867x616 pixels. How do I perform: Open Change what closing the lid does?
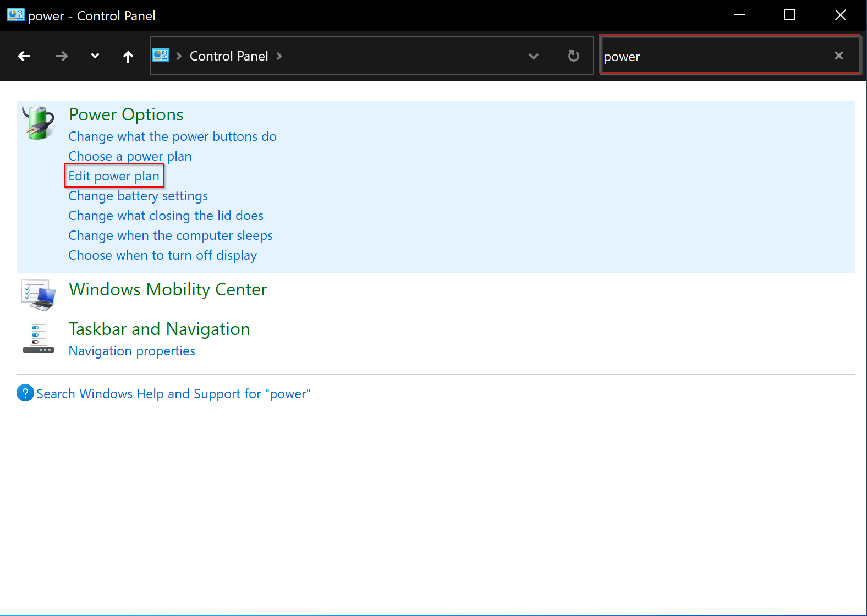point(166,216)
